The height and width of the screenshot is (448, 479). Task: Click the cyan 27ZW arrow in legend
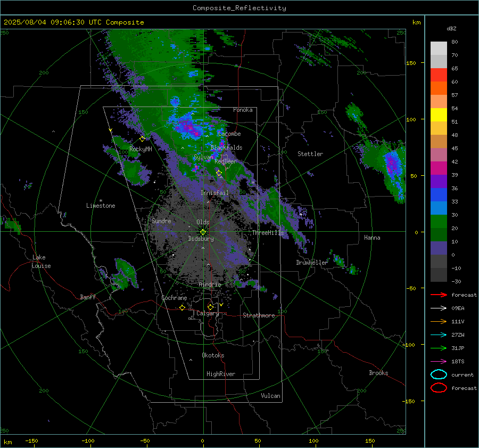coord(439,335)
